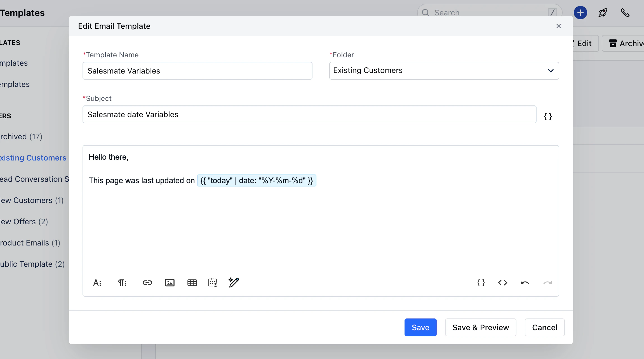Click the blue plus quick-add button
This screenshot has width=644, height=359.
(x=580, y=13)
